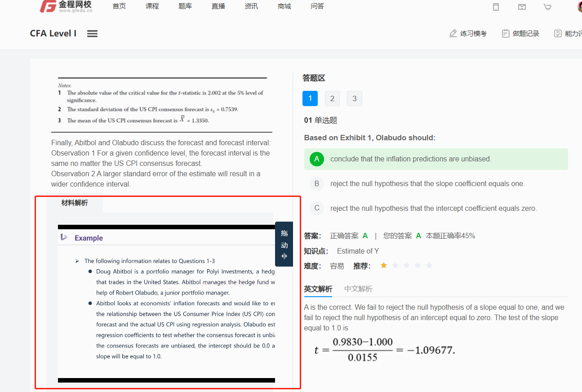The height and width of the screenshot is (392, 582).
Task: Click the CFA Level I title
Action: point(53,34)
